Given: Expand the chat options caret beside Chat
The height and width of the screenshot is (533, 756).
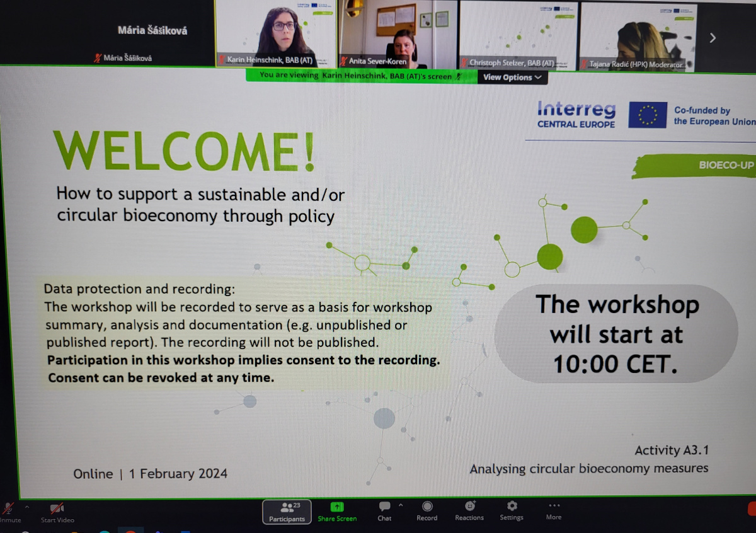Looking at the screenshot, I should (401, 505).
